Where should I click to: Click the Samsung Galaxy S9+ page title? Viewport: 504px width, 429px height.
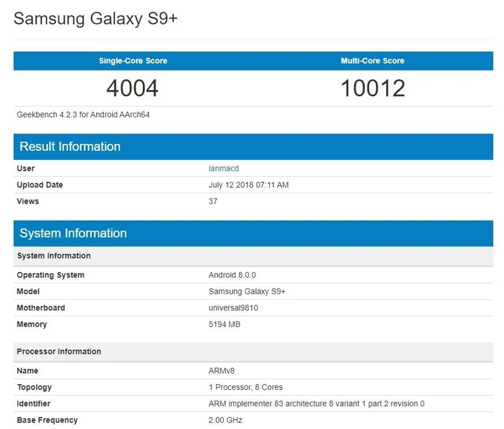click(95, 18)
